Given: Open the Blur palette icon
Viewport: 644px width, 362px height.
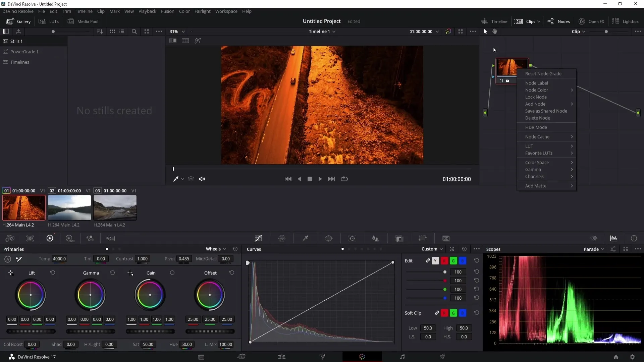Looking at the screenshot, I should click(x=376, y=238).
